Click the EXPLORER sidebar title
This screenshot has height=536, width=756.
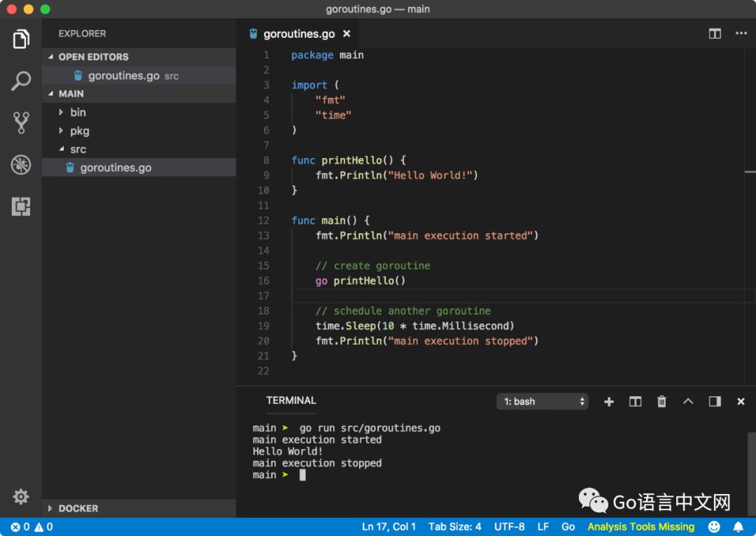82,34
